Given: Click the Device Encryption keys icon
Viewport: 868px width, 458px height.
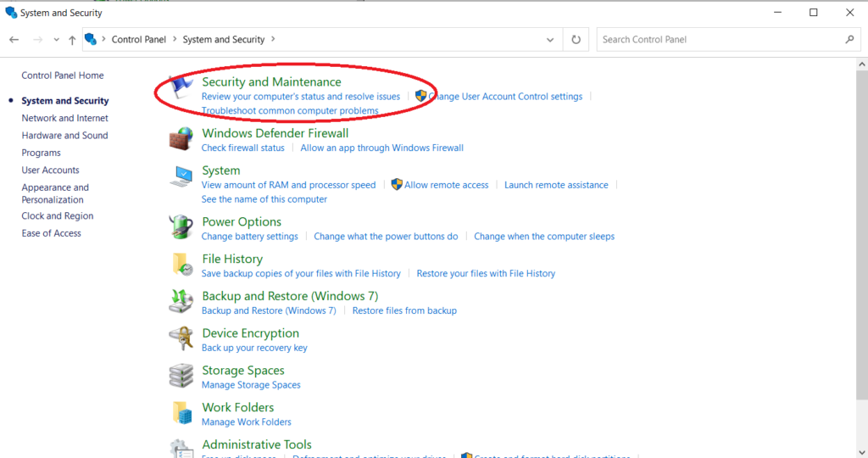Looking at the screenshot, I should click(181, 338).
